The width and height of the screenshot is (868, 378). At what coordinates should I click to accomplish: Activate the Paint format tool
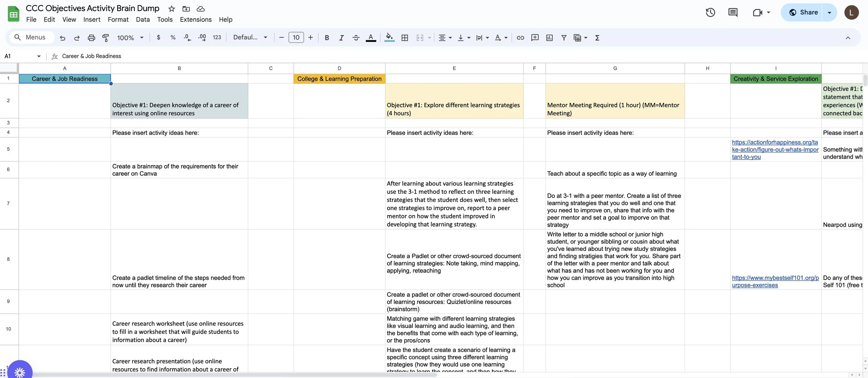pyautogui.click(x=106, y=38)
